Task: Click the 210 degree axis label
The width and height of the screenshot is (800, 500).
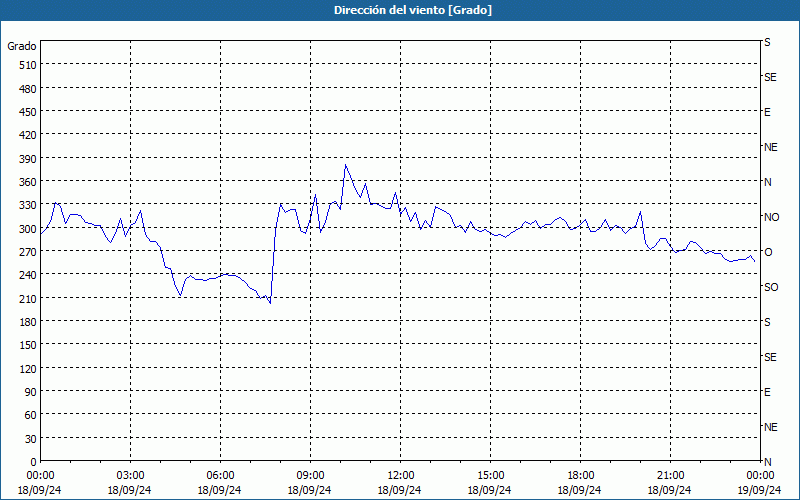Action: 28,299
